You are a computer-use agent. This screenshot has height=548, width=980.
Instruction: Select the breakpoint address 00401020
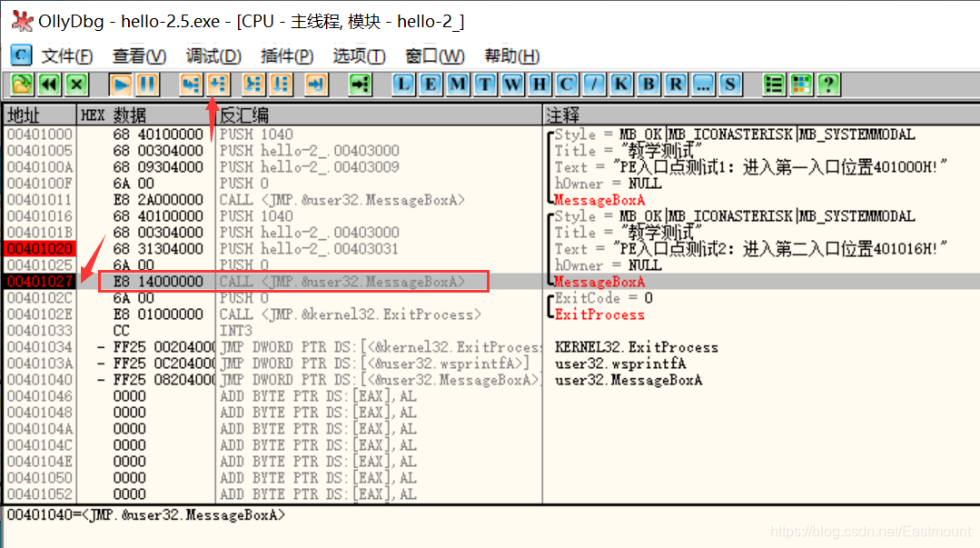pyautogui.click(x=40, y=249)
